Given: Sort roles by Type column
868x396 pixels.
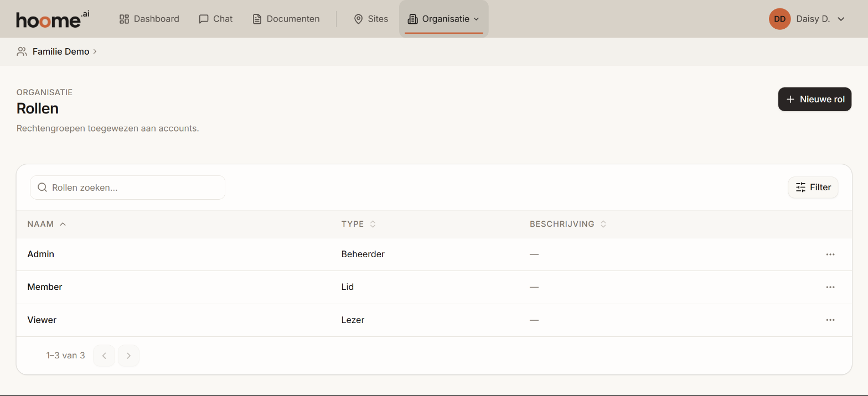Looking at the screenshot, I should pyautogui.click(x=359, y=224).
